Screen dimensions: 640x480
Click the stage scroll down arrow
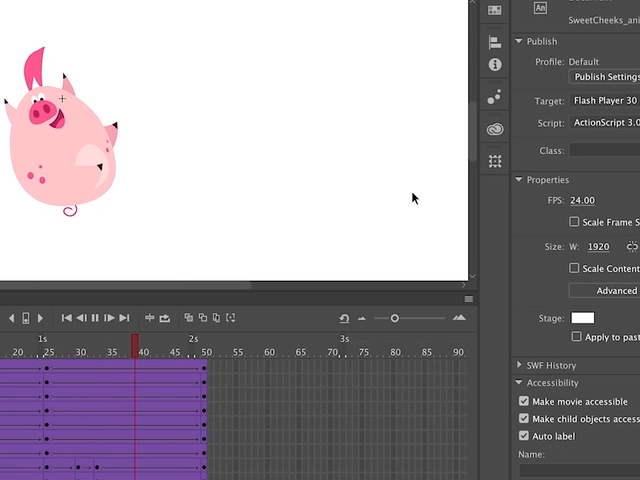(472, 276)
